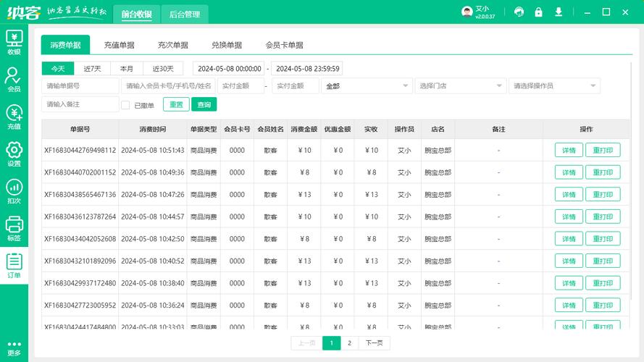Filter by 今天 today
This screenshot has height=362, width=644.
pos(58,69)
